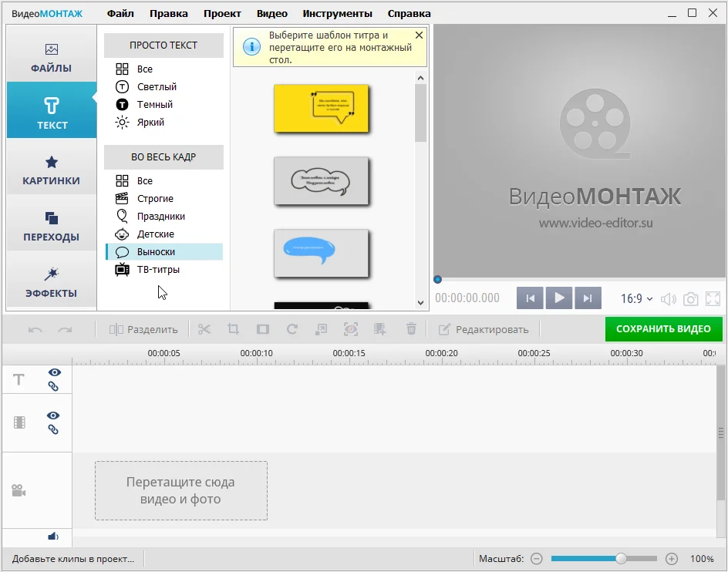Image resolution: width=728 pixels, height=572 pixels.
Task: Click the rotate clip icon
Action: (x=292, y=329)
